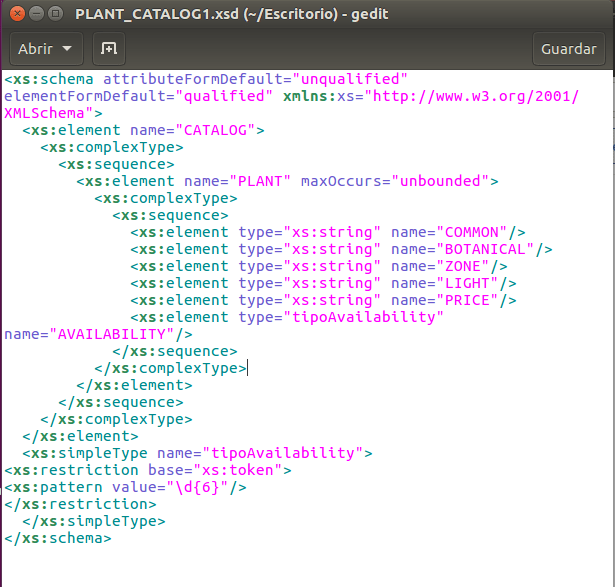Click the "ZONE" element name value
Image resolution: width=615 pixels, height=587 pixels.
pos(465,266)
